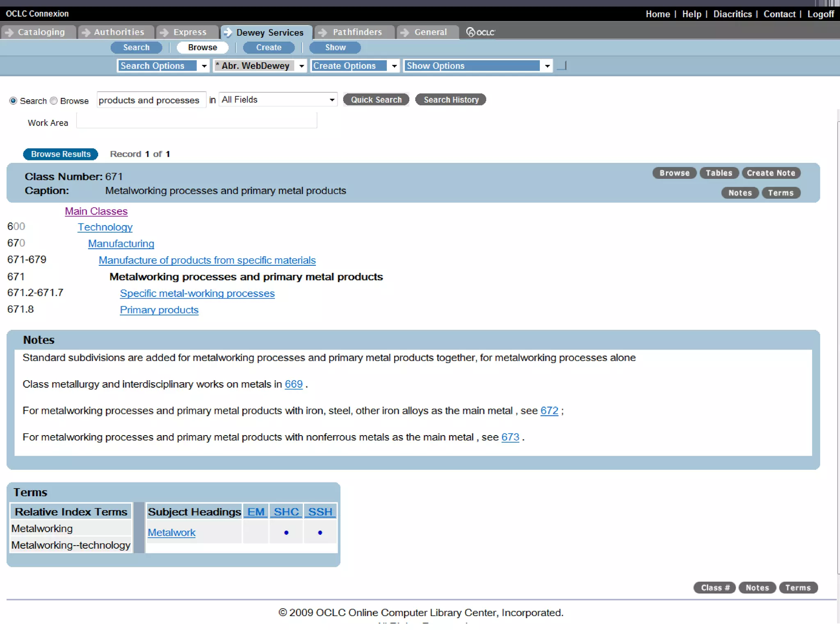This screenshot has height=630, width=840.
Task: Click the Express tab arrow icon
Action: pyautogui.click(x=164, y=32)
